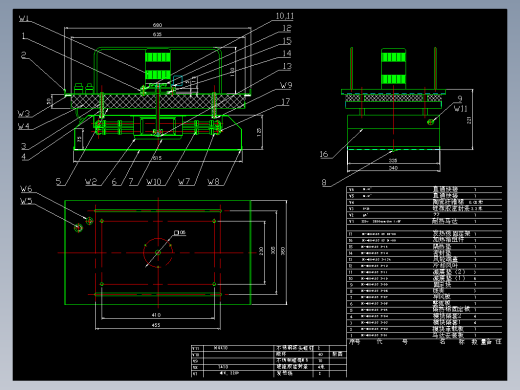
Task: Click the 数量 column header
Action: (x=479, y=342)
